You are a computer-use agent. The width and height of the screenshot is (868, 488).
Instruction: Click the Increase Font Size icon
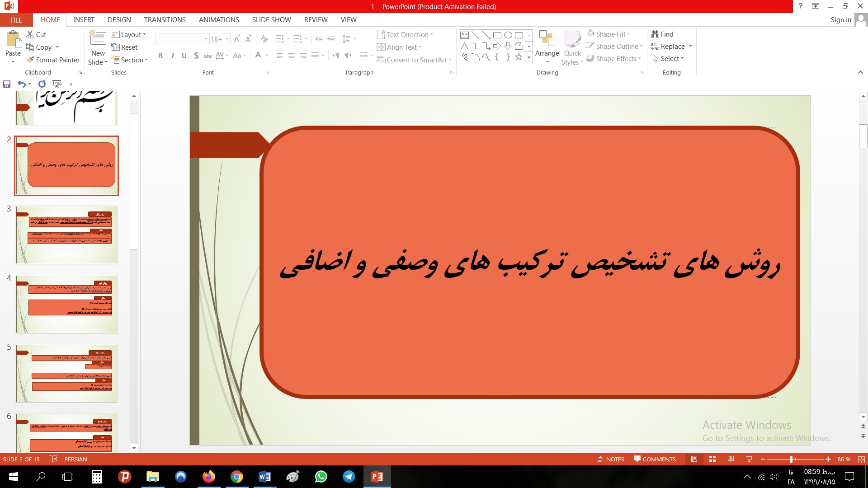[x=237, y=39]
